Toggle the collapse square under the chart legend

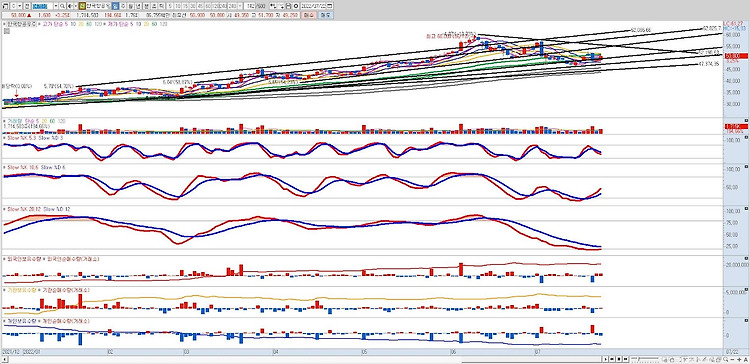(6, 30)
